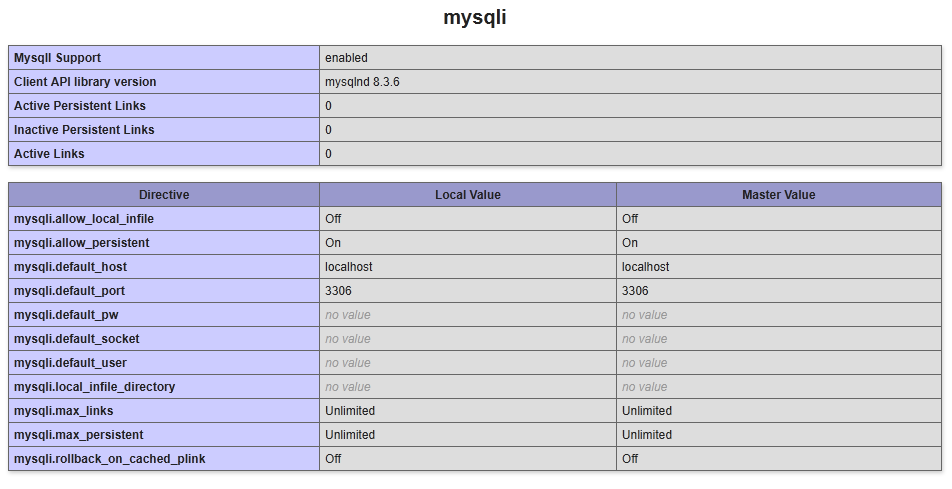Click the mysqli.default_socket directive name

click(x=77, y=339)
